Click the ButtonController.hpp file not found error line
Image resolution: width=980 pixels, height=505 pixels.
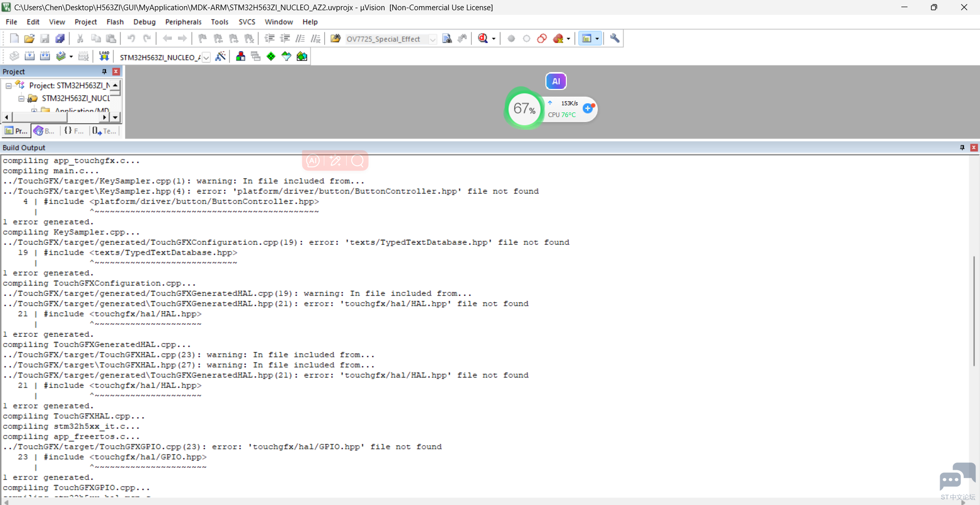[271, 192]
